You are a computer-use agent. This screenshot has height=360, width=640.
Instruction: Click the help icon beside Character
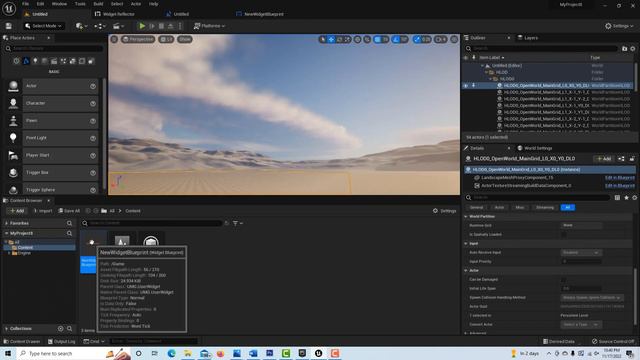(93, 104)
